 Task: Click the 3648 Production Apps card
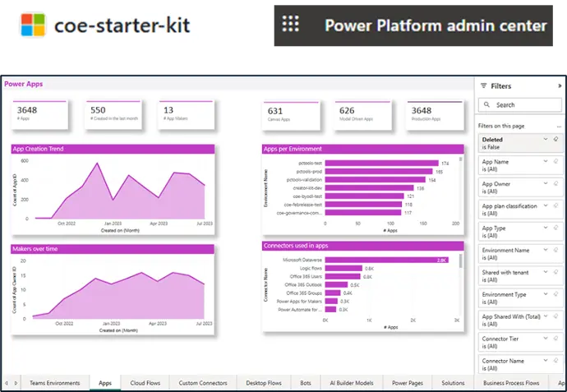(x=435, y=115)
